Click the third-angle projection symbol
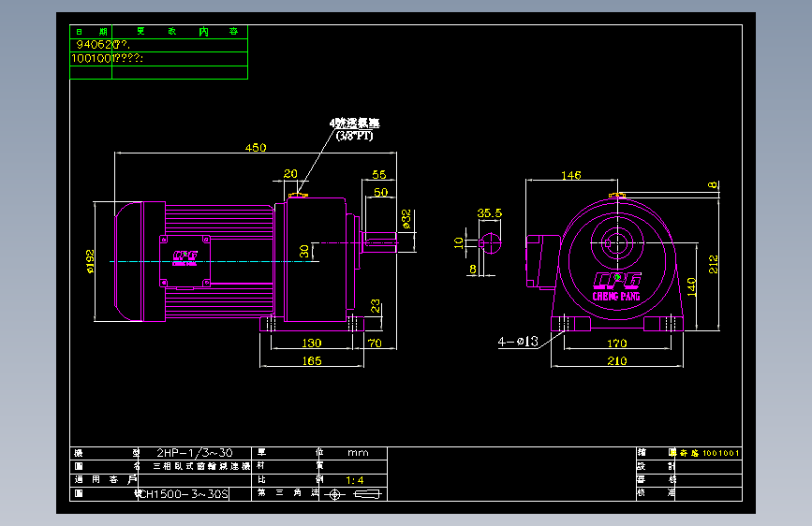812x526 pixels. (353, 494)
